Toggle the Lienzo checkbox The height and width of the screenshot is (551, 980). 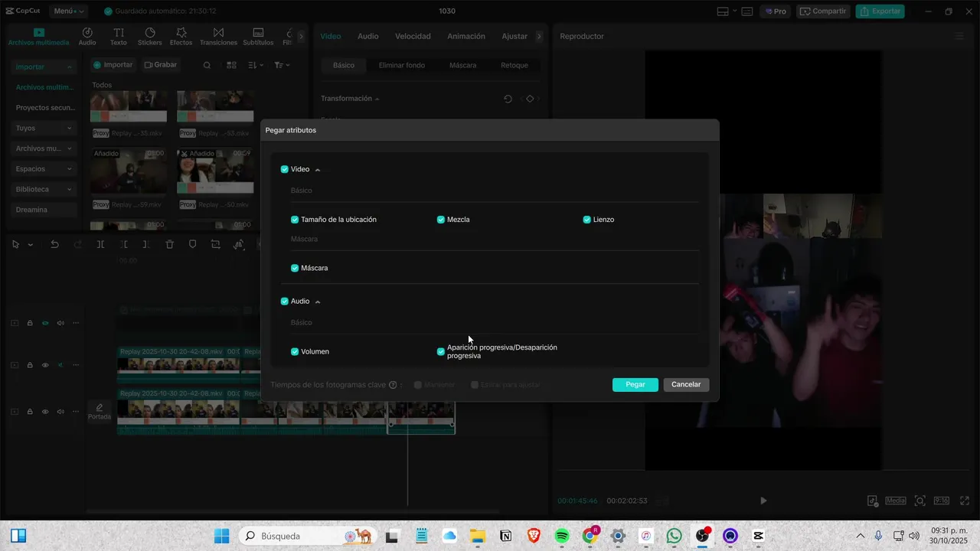point(587,220)
